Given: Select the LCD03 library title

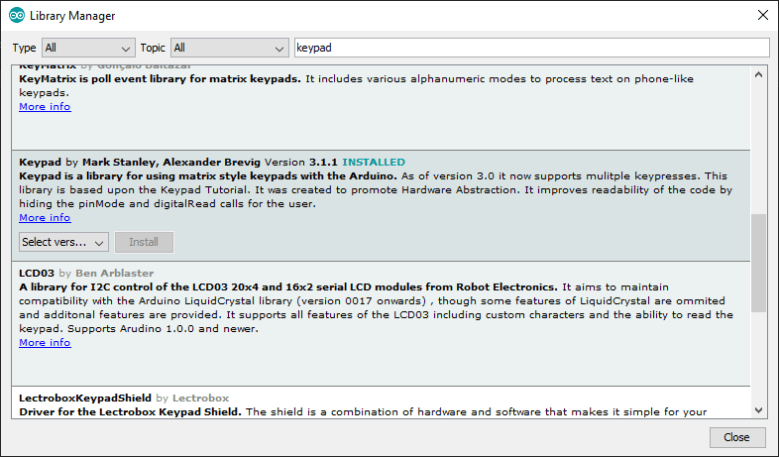Looking at the screenshot, I should point(37,273).
